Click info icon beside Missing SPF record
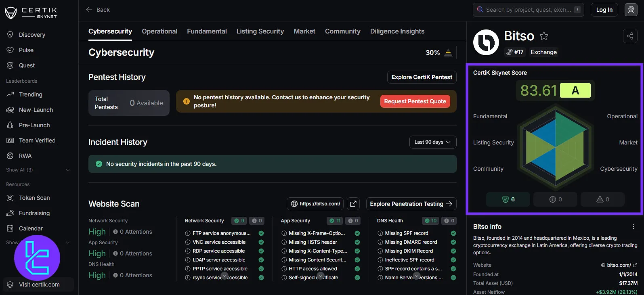The image size is (644, 295). [380, 233]
